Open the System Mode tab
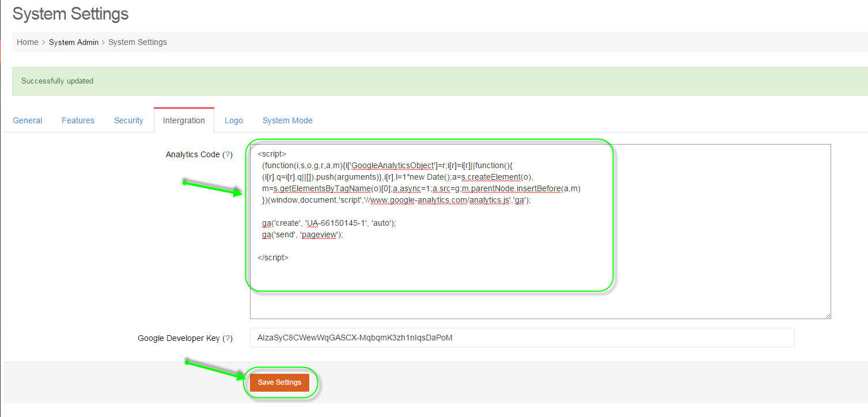Screen dimensions: 868x417 [287, 120]
